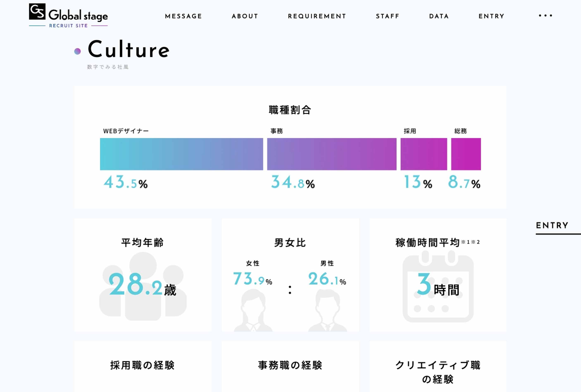
Task: Click the calendar icon
Action: pyautogui.click(x=438, y=287)
